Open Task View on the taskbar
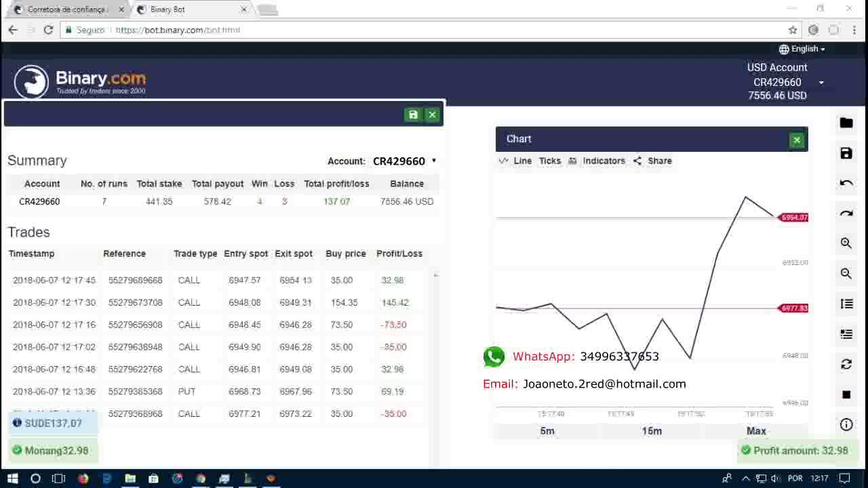This screenshot has width=868, height=488. coord(59,479)
